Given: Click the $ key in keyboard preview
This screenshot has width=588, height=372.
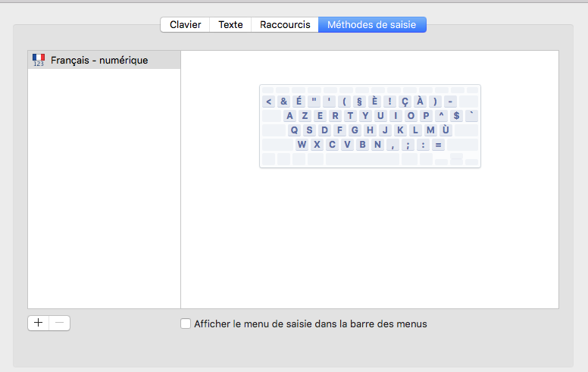Looking at the screenshot, I should pyautogui.click(x=456, y=116).
